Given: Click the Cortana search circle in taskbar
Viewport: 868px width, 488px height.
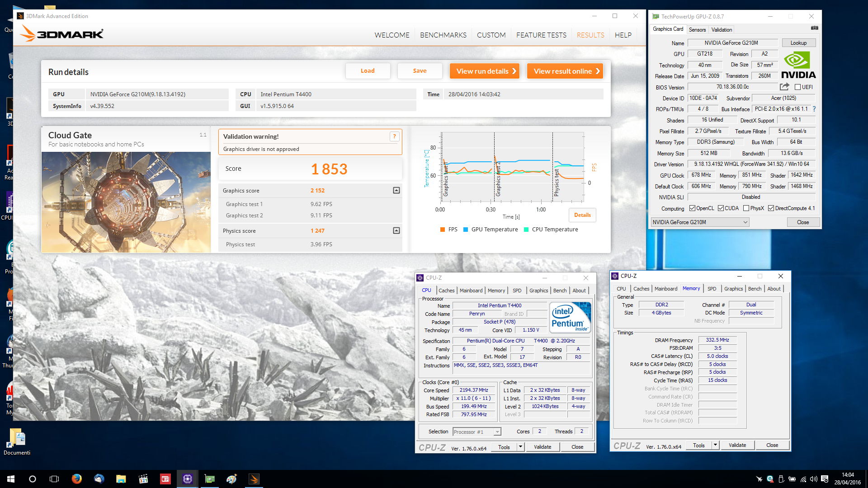Looking at the screenshot, I should tap(33, 479).
